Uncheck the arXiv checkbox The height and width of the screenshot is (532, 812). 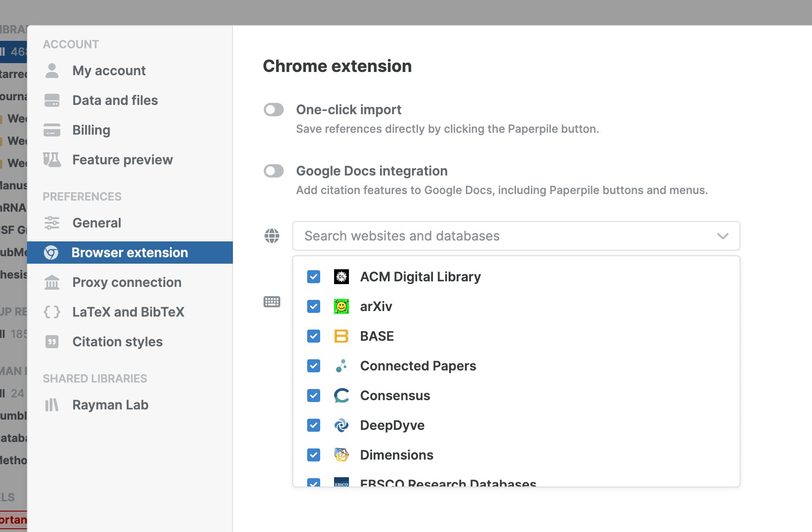[x=314, y=306]
